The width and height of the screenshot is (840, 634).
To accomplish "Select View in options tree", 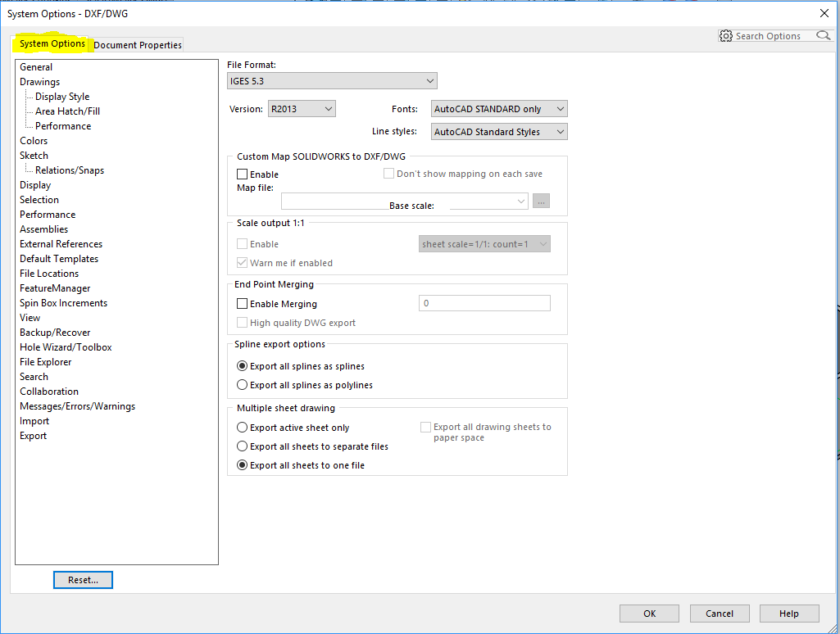I will point(30,318).
